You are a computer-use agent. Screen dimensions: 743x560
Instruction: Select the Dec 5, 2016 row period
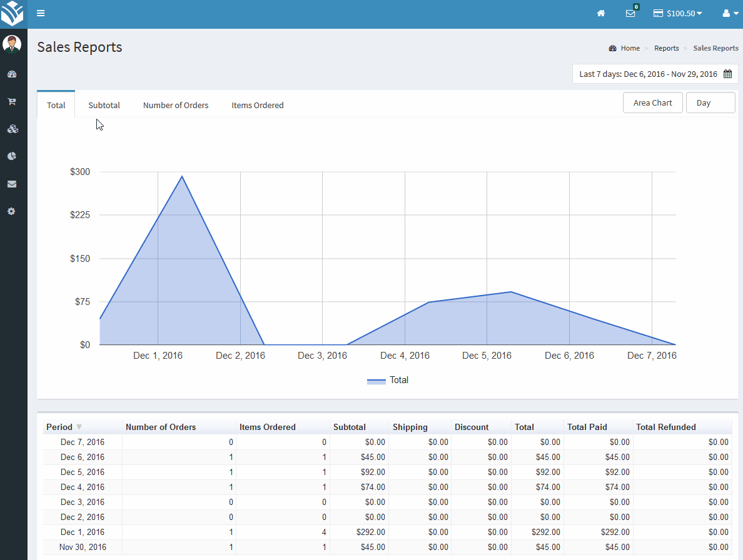pos(83,472)
